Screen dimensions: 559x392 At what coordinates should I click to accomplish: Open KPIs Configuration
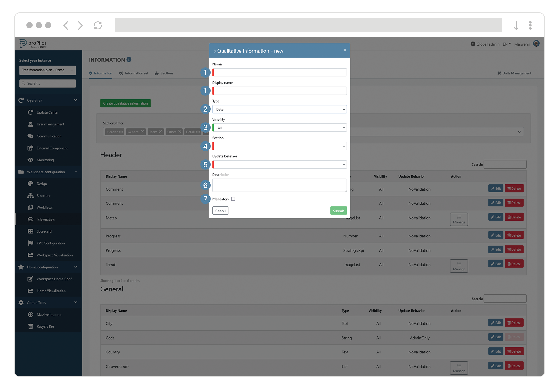pos(50,243)
